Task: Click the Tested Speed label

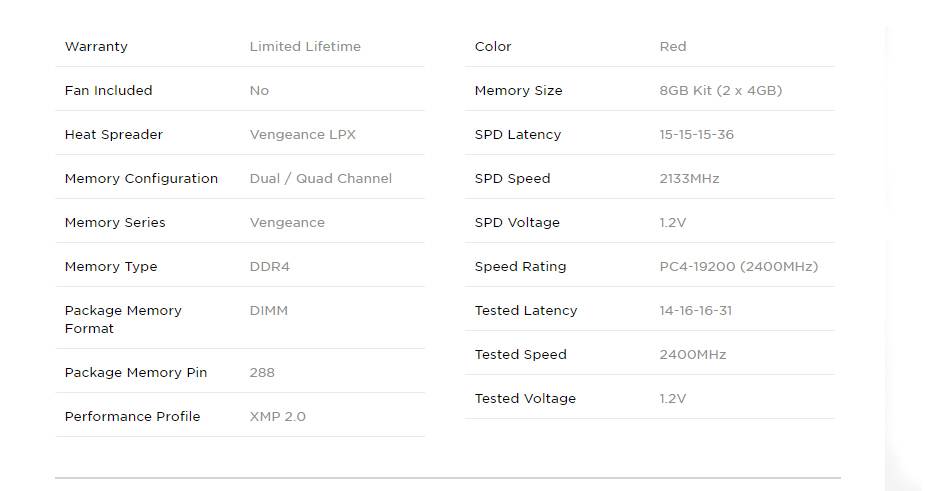Action: pyautogui.click(x=520, y=355)
